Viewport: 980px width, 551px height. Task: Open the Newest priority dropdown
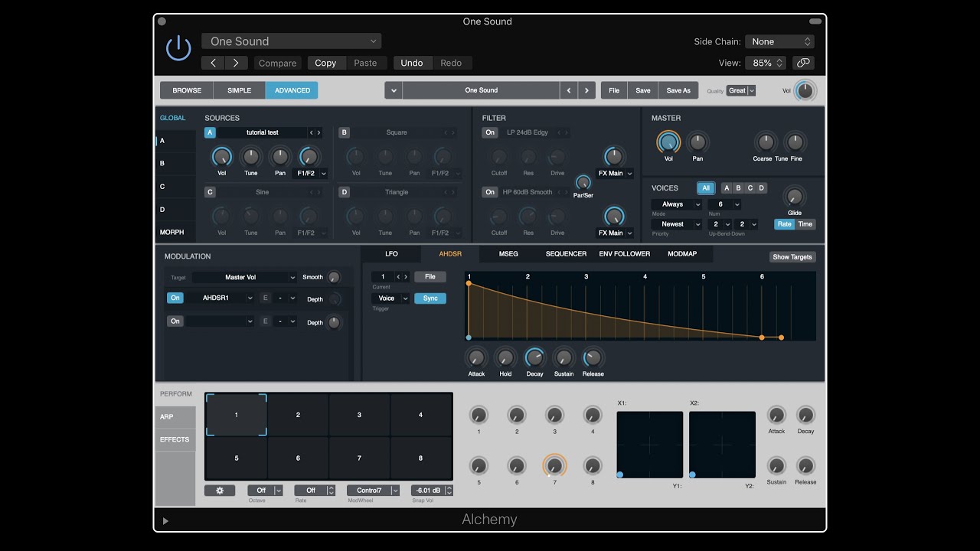point(677,224)
